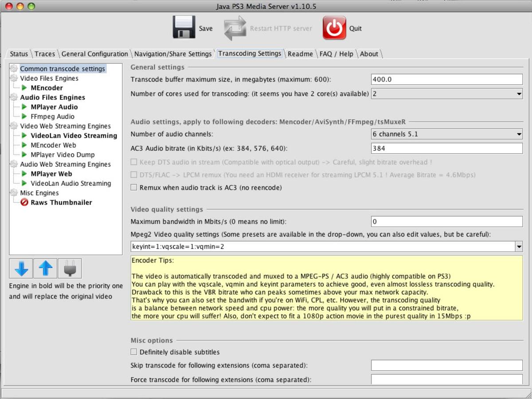Viewport: 532px width, 399px height.
Task: Select VideoLan Video Streaming in tree
Action: tap(74, 136)
